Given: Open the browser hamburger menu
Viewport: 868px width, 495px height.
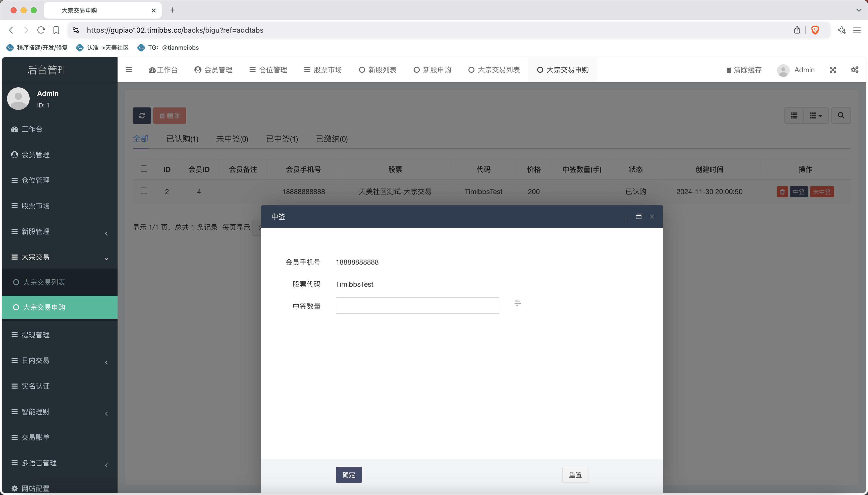Looking at the screenshot, I should coord(857,30).
